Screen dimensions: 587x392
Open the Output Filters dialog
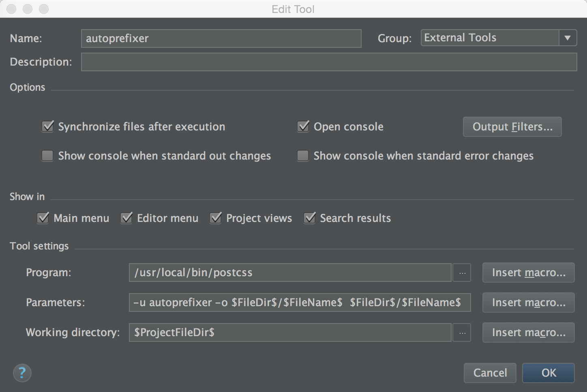click(x=512, y=127)
